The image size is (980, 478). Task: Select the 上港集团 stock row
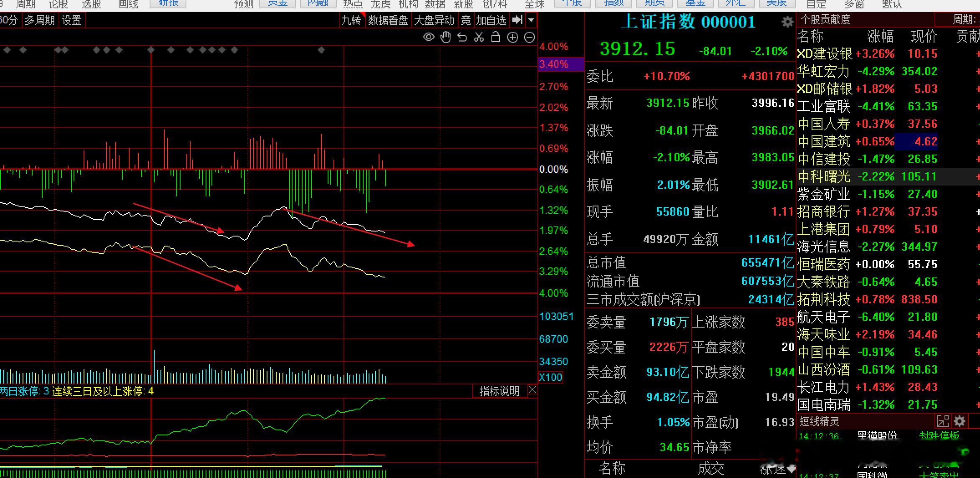[888, 229]
